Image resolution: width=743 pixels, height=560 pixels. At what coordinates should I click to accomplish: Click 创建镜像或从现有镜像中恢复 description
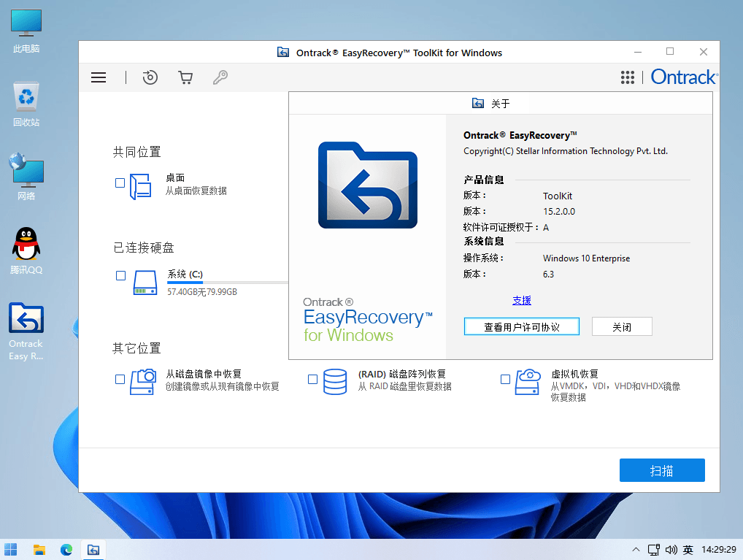pyautogui.click(x=222, y=386)
